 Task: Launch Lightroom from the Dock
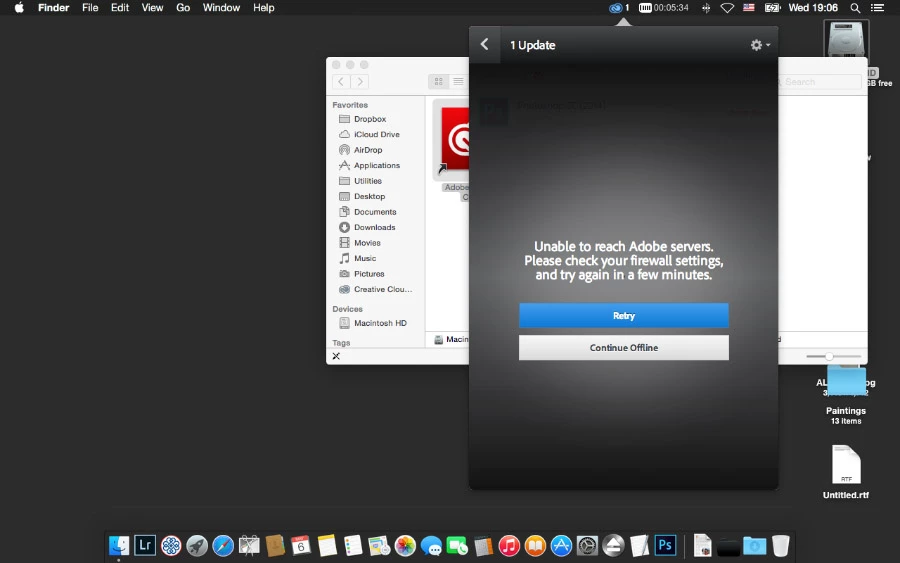pos(145,545)
